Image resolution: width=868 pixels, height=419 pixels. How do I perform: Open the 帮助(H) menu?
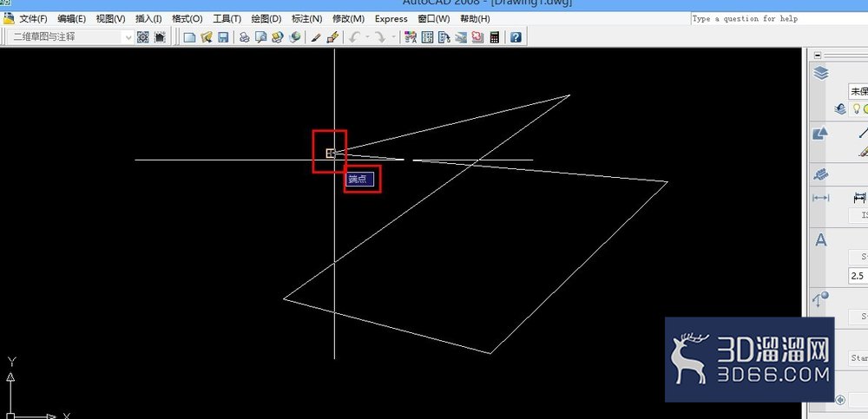tap(475, 19)
